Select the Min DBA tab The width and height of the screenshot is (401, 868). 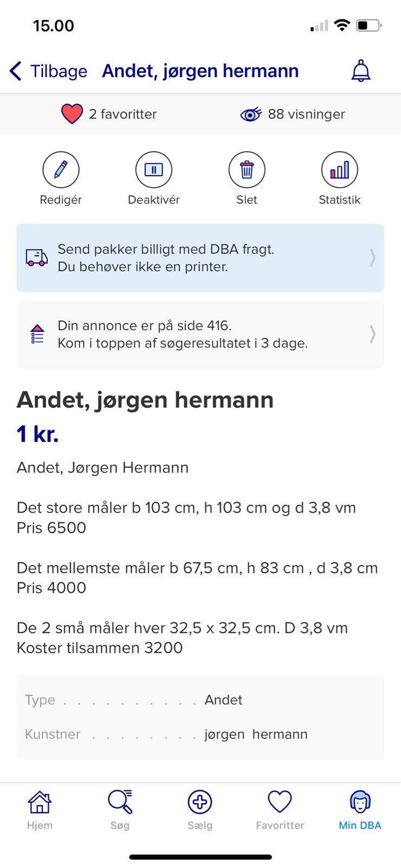[x=360, y=809]
